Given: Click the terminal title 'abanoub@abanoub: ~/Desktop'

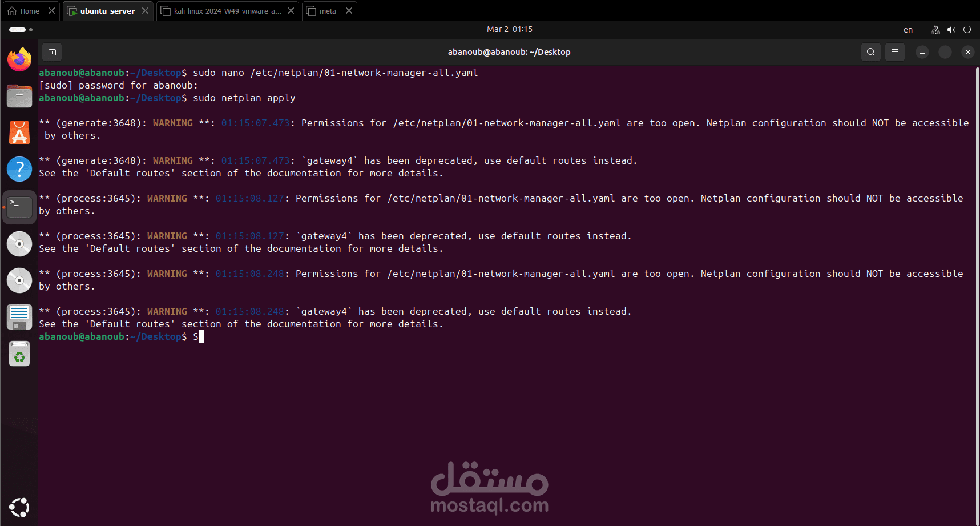Looking at the screenshot, I should tap(509, 52).
